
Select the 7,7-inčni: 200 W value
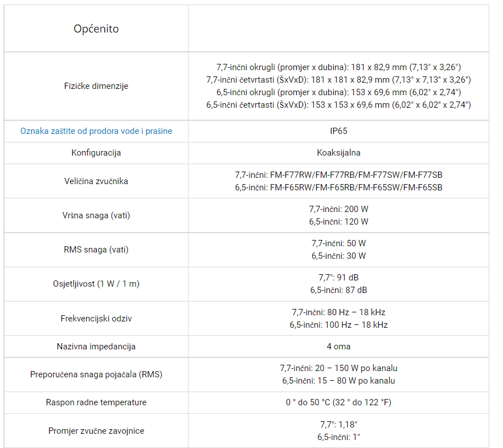click(338, 209)
